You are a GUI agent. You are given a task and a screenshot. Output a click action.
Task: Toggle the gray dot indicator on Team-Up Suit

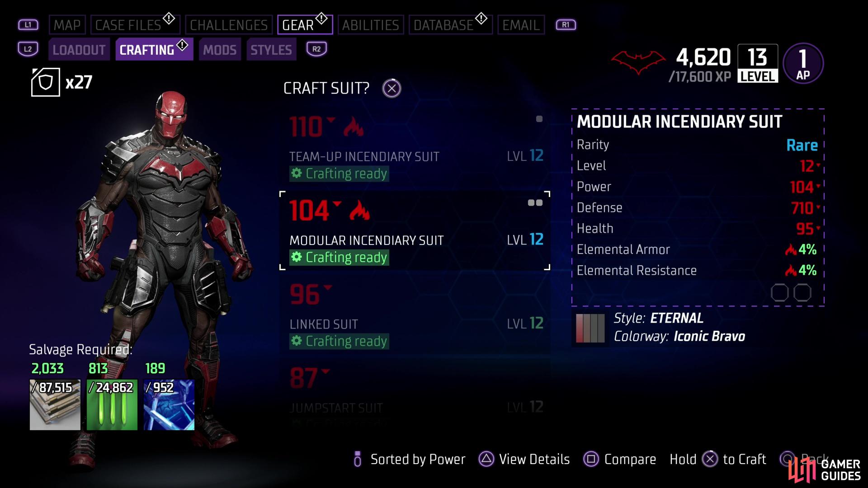coord(539,118)
